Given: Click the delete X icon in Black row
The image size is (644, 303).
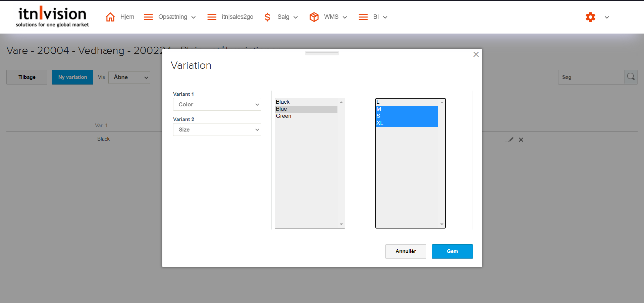Looking at the screenshot, I should tap(521, 140).
